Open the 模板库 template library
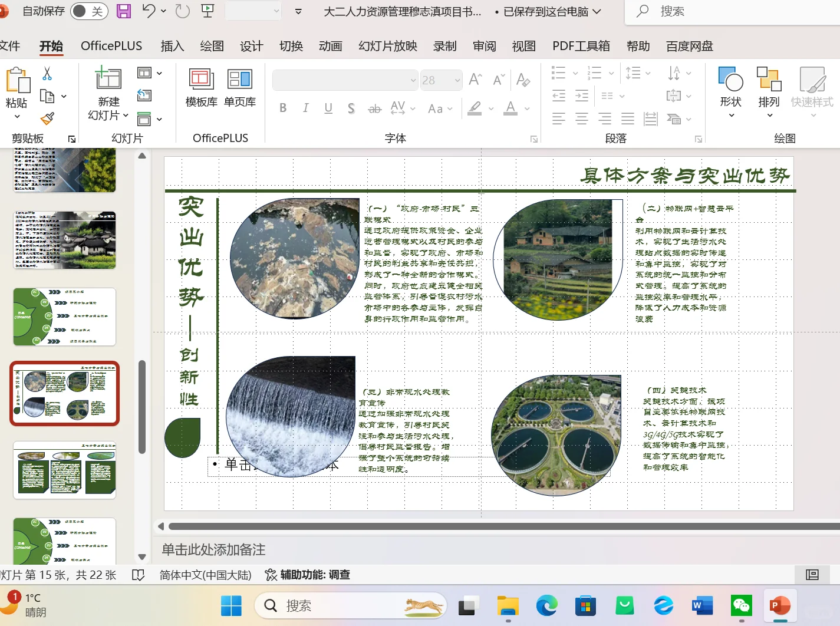 pos(201,87)
